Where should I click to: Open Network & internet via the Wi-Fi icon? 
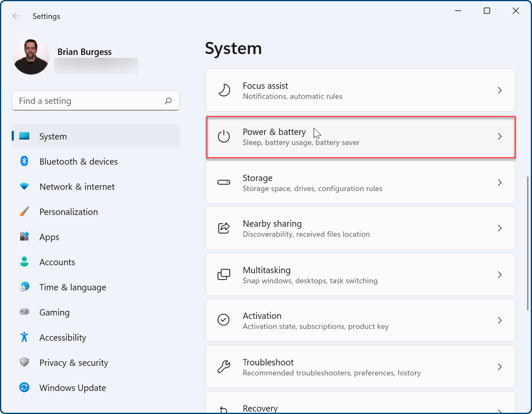(x=24, y=186)
